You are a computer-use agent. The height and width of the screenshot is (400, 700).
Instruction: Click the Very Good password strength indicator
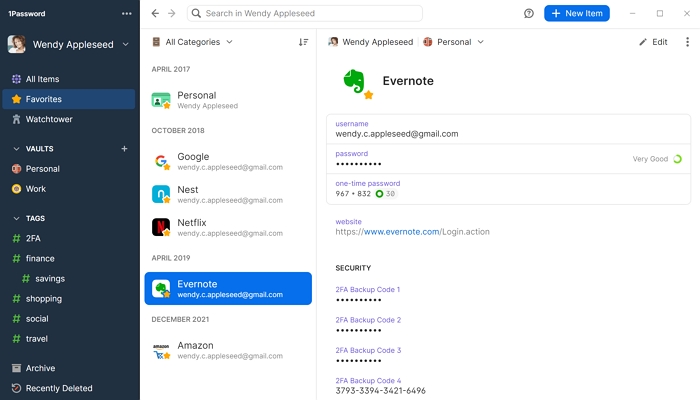(657, 159)
